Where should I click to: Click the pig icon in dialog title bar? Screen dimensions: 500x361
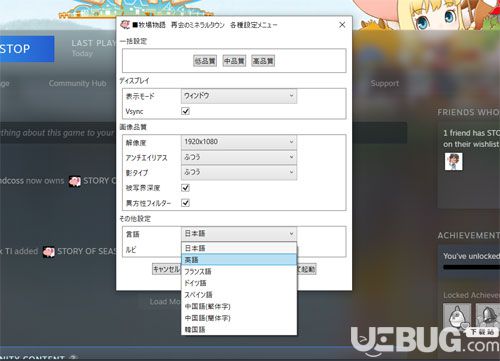[x=125, y=24]
